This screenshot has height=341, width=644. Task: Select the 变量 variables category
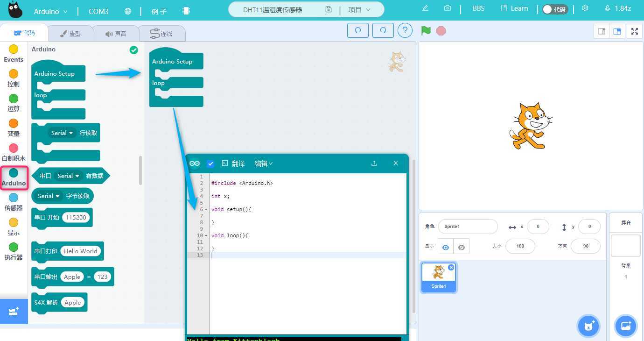[14, 128]
